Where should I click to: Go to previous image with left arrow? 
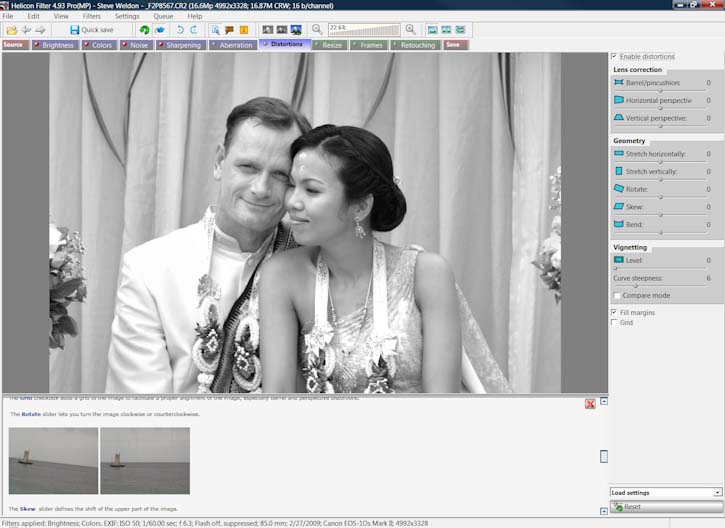coord(26,30)
